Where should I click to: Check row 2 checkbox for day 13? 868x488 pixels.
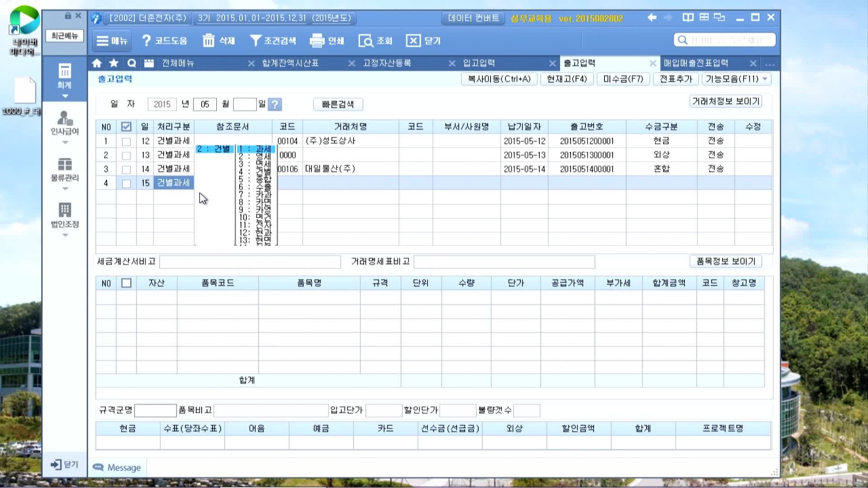point(126,155)
